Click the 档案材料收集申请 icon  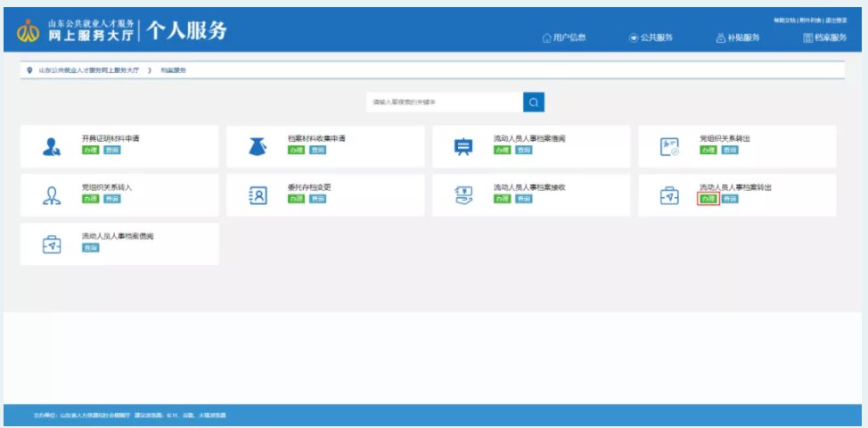point(258,147)
